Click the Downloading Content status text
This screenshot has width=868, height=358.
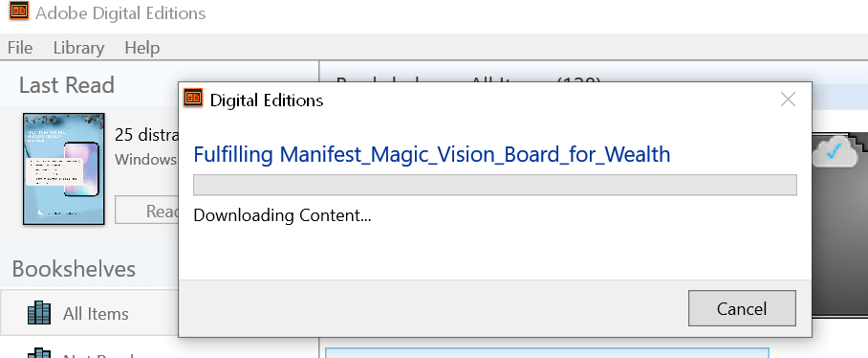[x=282, y=215]
